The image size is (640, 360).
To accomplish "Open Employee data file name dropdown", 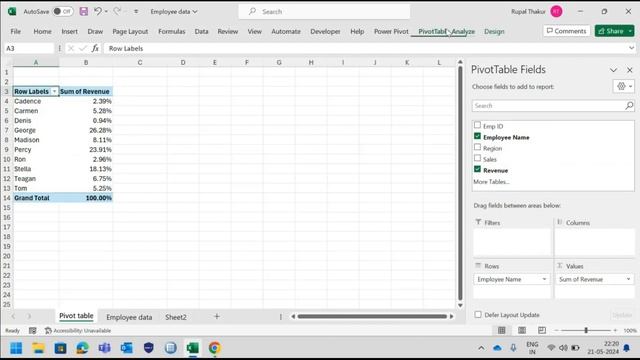I will tap(195, 12).
